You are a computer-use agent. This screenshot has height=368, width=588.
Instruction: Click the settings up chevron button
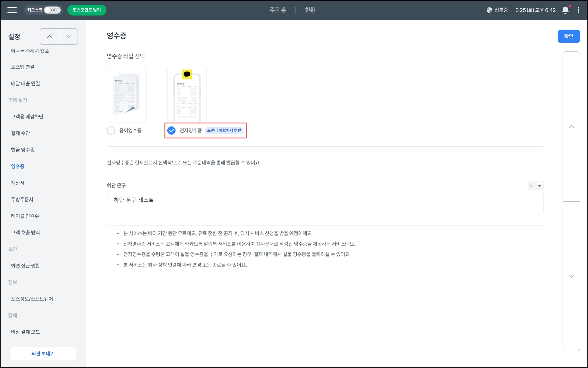point(49,37)
